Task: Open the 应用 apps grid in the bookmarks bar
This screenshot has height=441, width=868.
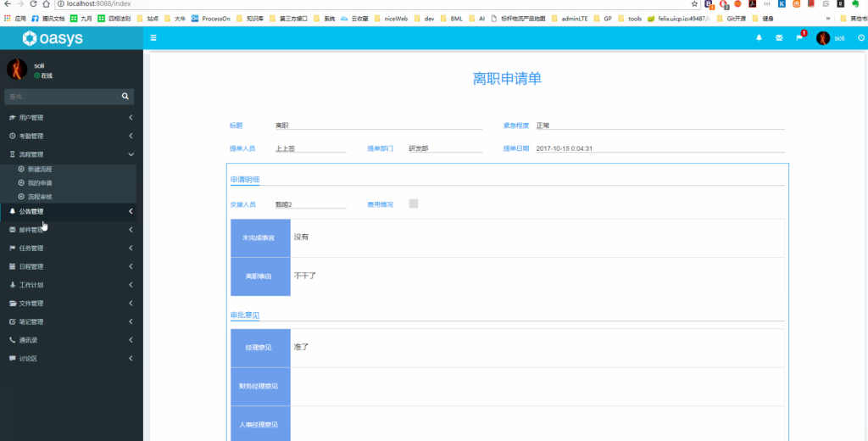Action: [15, 19]
